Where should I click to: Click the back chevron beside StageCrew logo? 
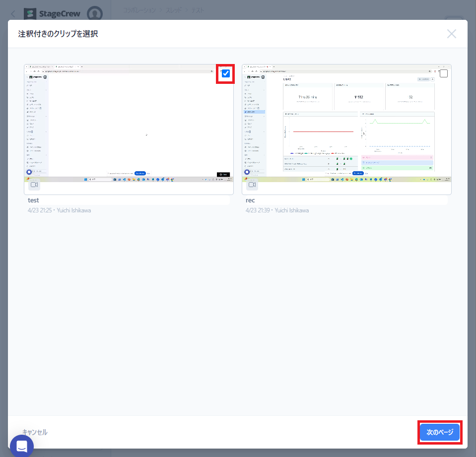tap(13, 14)
